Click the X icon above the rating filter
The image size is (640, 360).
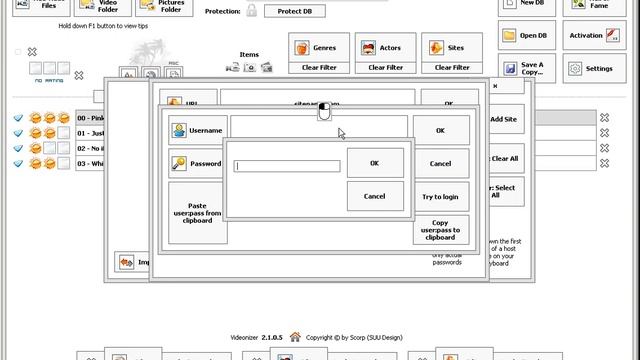click(32, 51)
